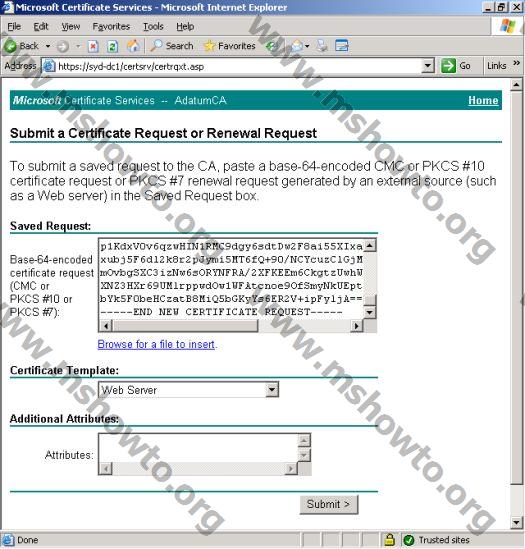Click the AdatumCA banner text
The width and height of the screenshot is (525, 549).
[x=200, y=100]
